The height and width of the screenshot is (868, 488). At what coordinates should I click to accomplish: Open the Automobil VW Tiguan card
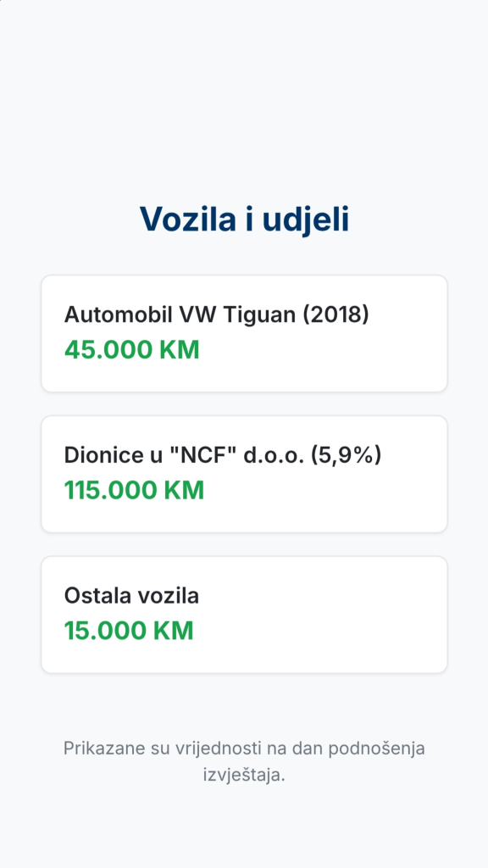(x=244, y=333)
